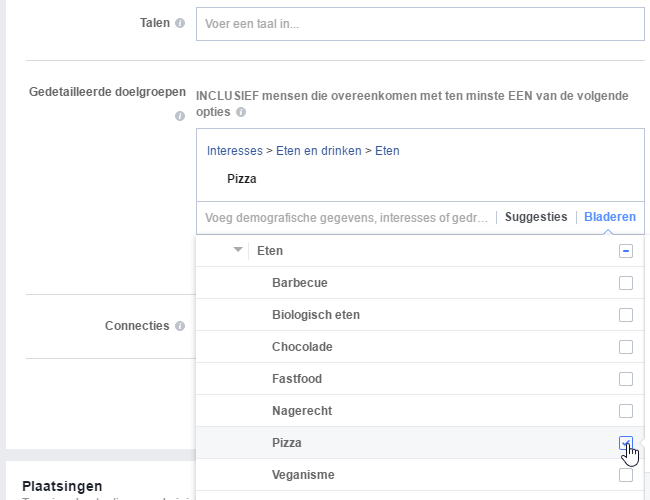Tick the Veganisme checkbox

(x=626, y=475)
